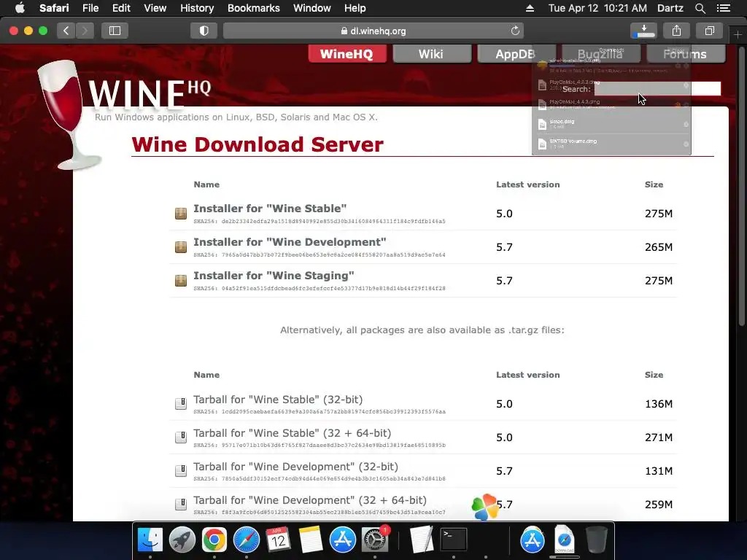Open Calendar from the Dock
Image resolution: width=747 pixels, height=560 pixels.
pos(278,540)
